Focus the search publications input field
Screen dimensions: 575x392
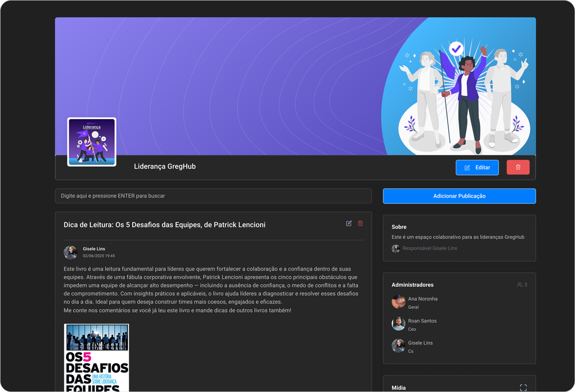pos(213,196)
